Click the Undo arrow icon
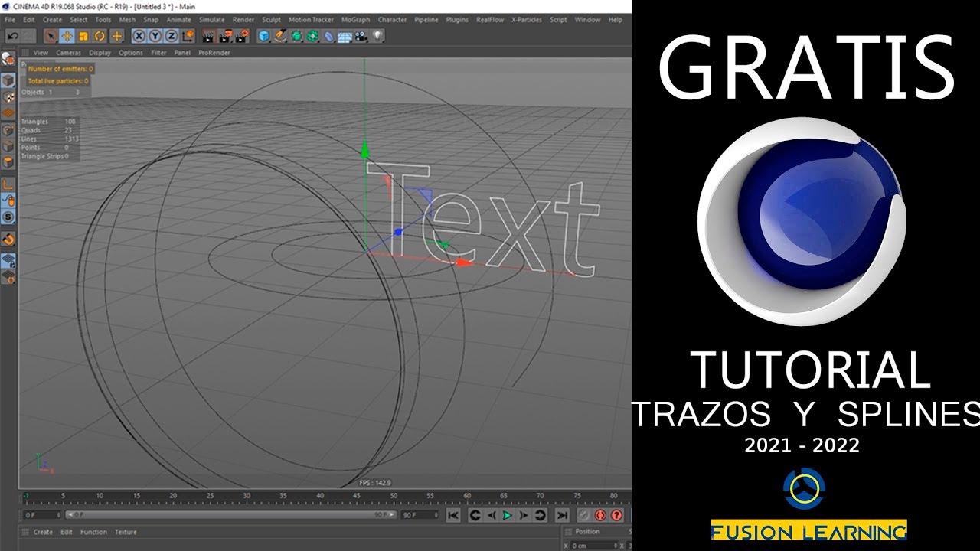This screenshot has height=551, width=980. pos(13,36)
